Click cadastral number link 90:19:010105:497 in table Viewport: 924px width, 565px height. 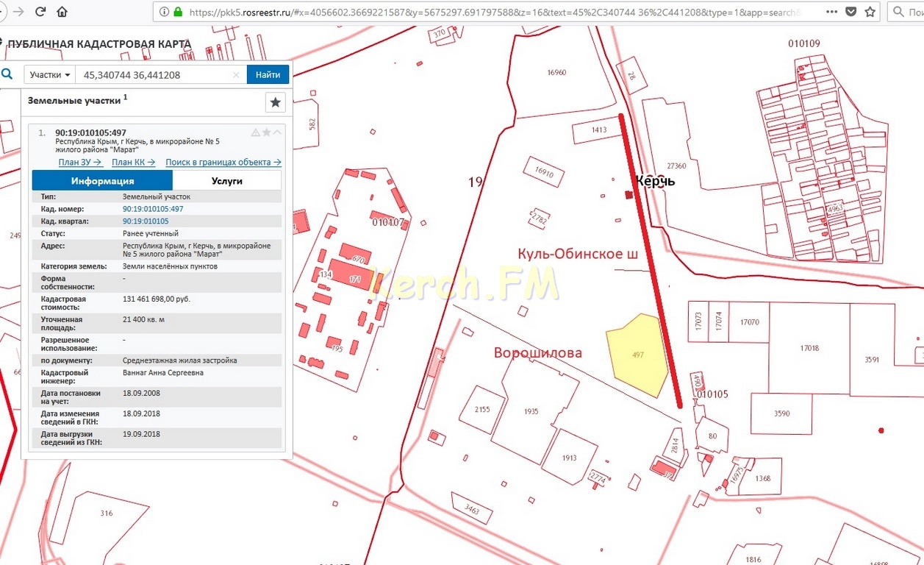tap(153, 209)
